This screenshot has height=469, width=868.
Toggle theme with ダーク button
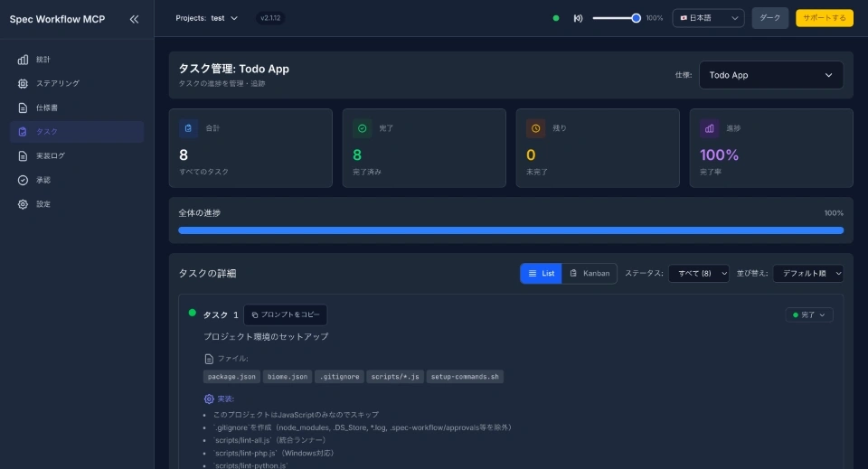(x=769, y=18)
